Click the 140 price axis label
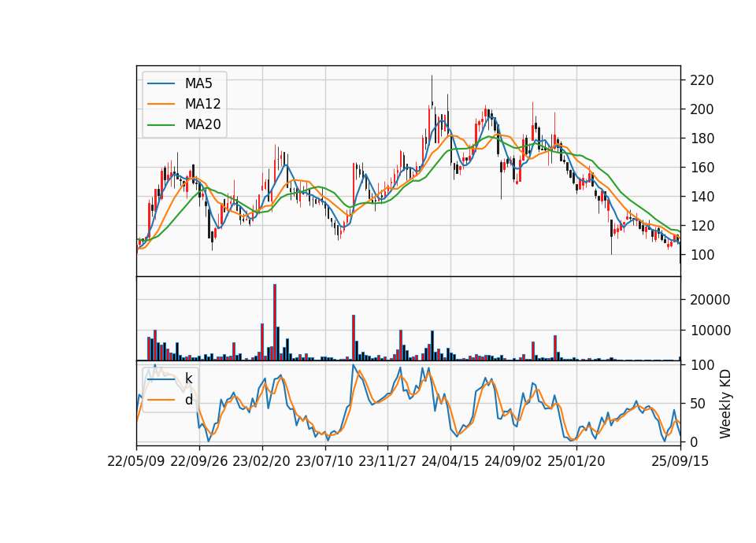This screenshot has height=543, width=756. [x=702, y=197]
